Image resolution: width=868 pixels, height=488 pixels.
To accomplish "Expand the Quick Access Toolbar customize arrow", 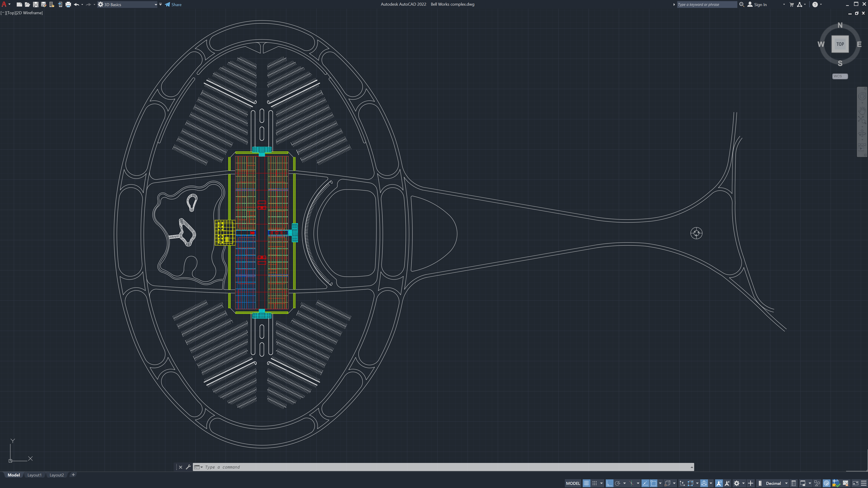I will coord(160,4).
